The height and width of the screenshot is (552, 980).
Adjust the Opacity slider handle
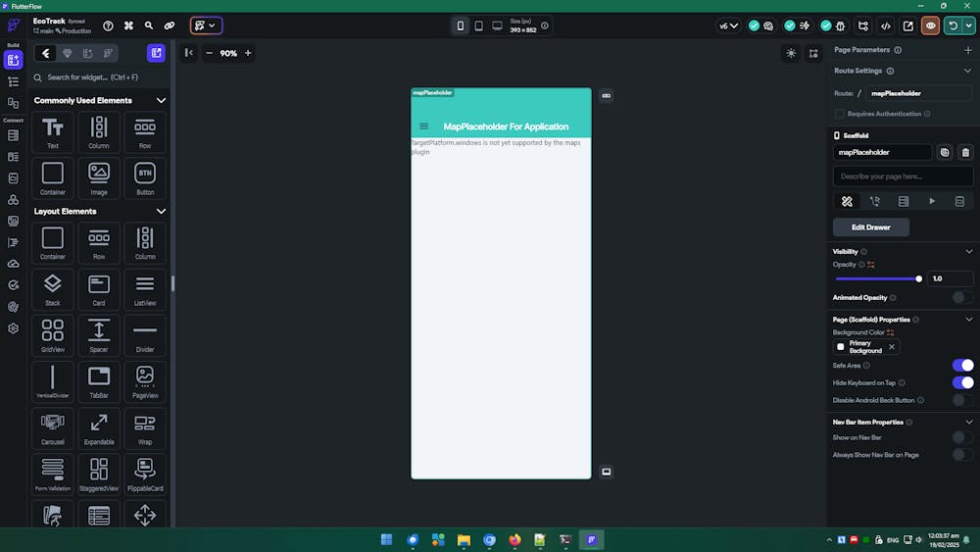tap(919, 278)
